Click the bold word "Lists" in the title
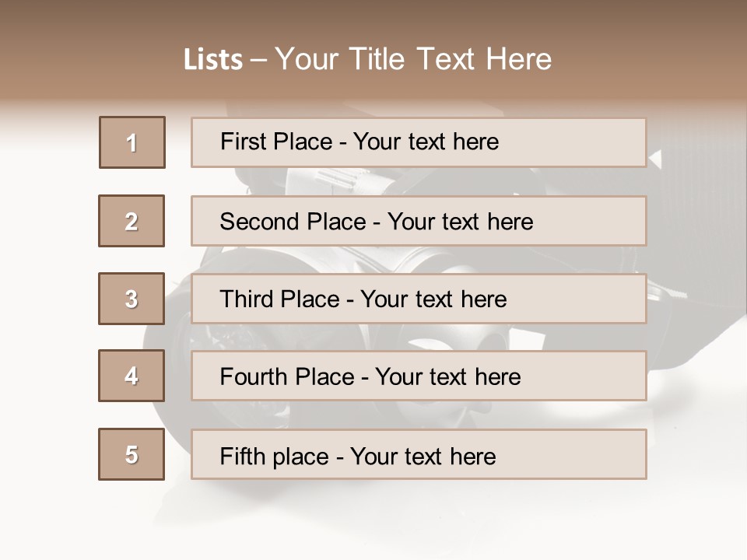 [213, 60]
